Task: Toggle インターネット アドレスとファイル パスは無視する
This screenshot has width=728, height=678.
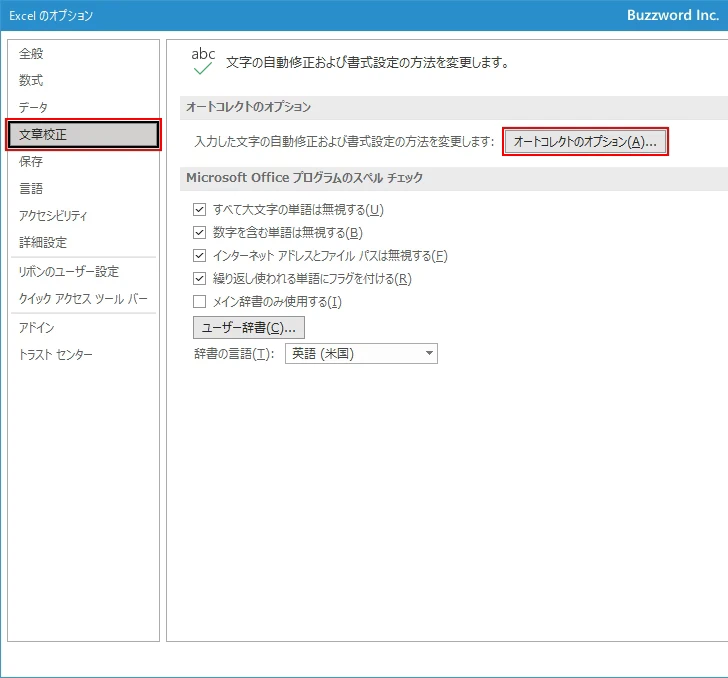Action: (x=200, y=255)
